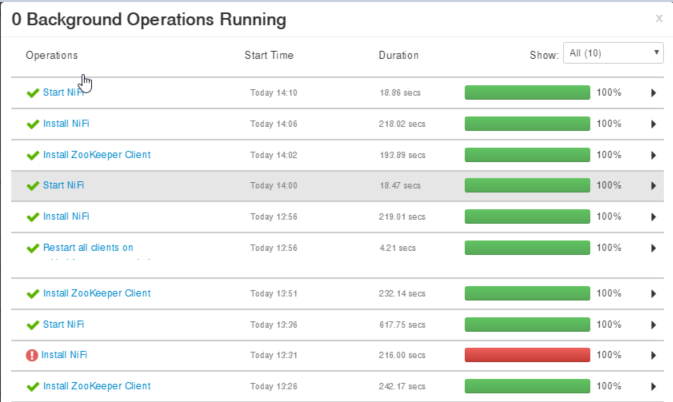
Task: Expand details arrow for the failed Install NiFi row
Action: (653, 355)
